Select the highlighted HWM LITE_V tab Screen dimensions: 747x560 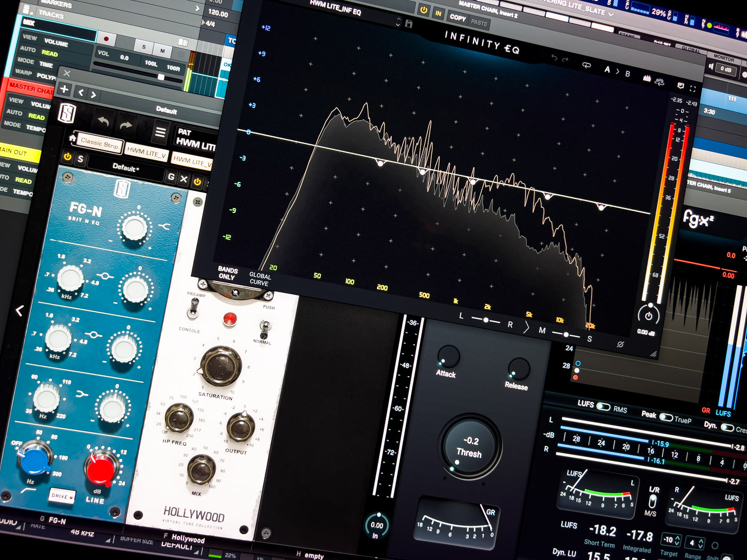pyautogui.click(x=192, y=161)
